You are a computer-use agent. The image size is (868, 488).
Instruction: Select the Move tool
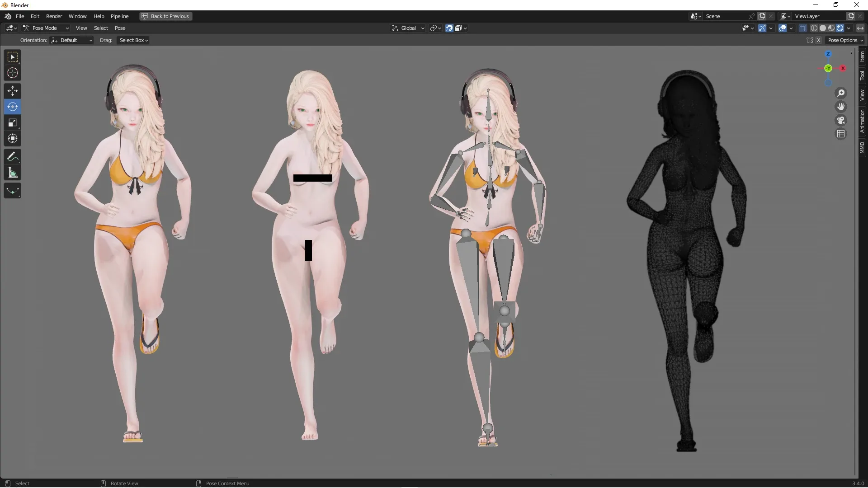pyautogui.click(x=12, y=91)
